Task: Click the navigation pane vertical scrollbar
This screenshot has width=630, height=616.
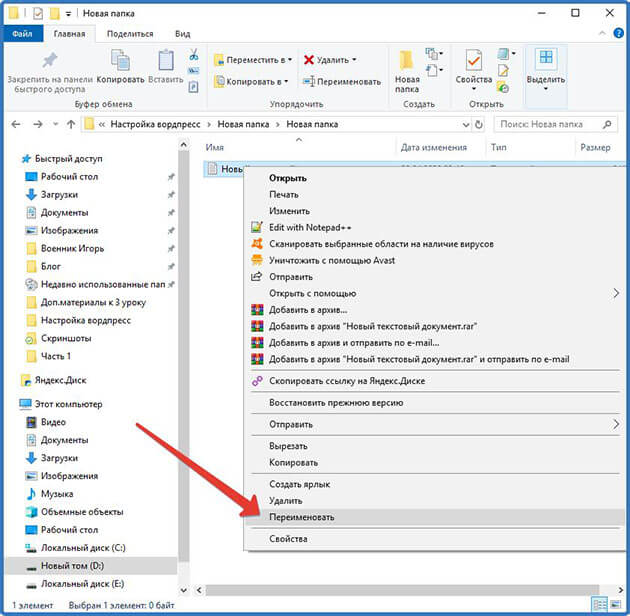Action: tap(184, 356)
